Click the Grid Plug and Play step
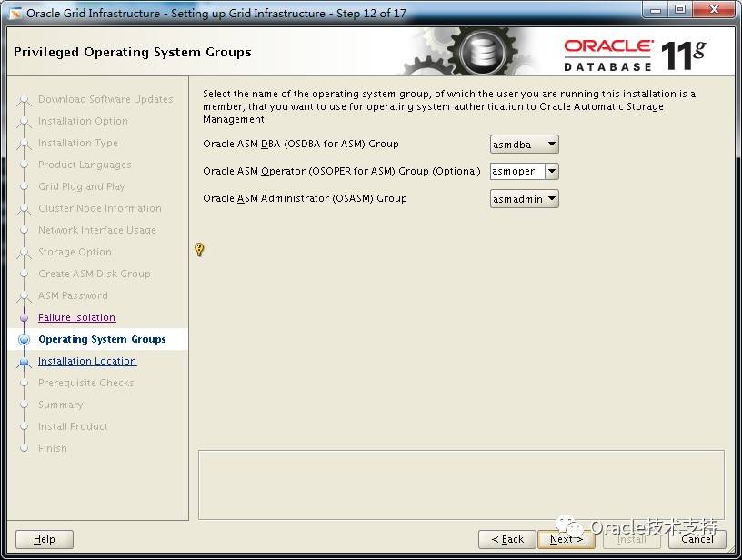The width and height of the screenshot is (742, 560). point(82,186)
